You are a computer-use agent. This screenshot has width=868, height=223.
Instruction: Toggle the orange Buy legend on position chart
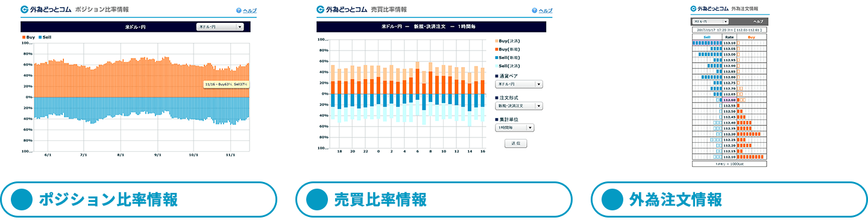tap(28, 37)
